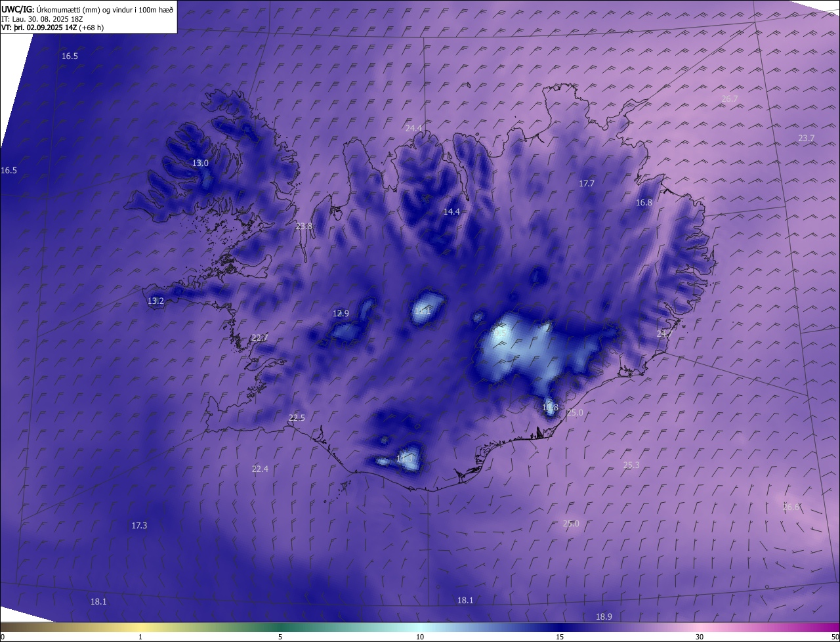Click the 1 tick on the color scale
840x642 pixels.
point(140,637)
